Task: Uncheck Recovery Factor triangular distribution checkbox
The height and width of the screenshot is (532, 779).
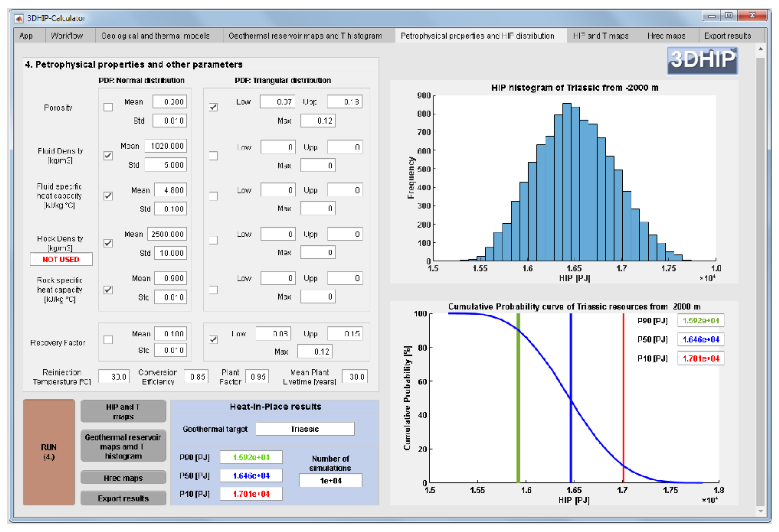Action: [213, 340]
